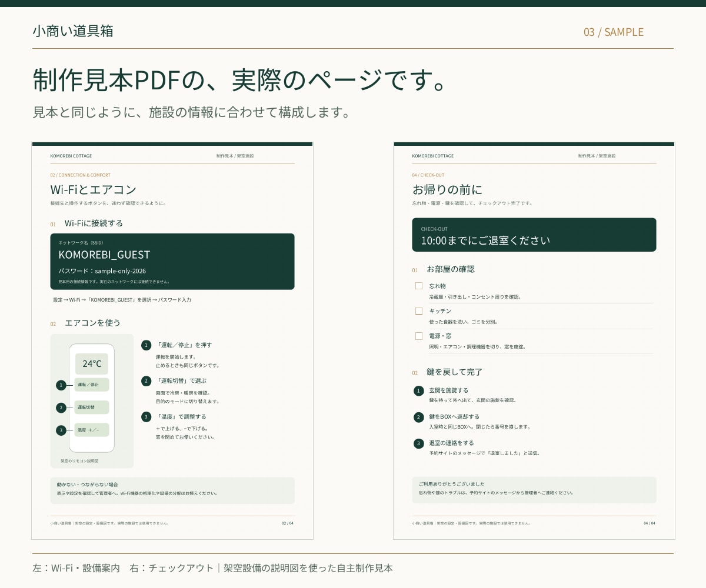Open the right お帰りの前に page thumbnail
The width and height of the screenshot is (706, 588).
pos(534,340)
